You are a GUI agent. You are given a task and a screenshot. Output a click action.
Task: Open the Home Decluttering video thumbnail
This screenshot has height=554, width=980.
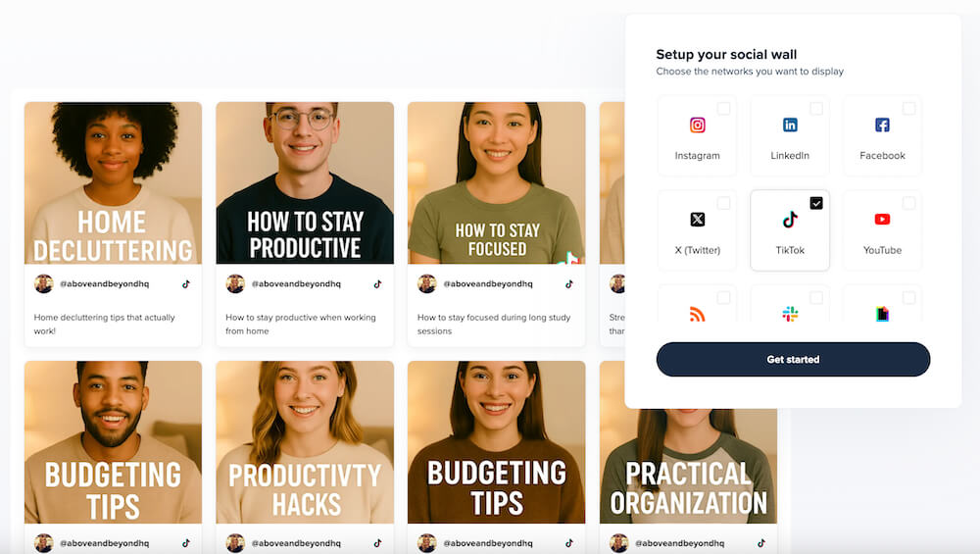tap(113, 183)
